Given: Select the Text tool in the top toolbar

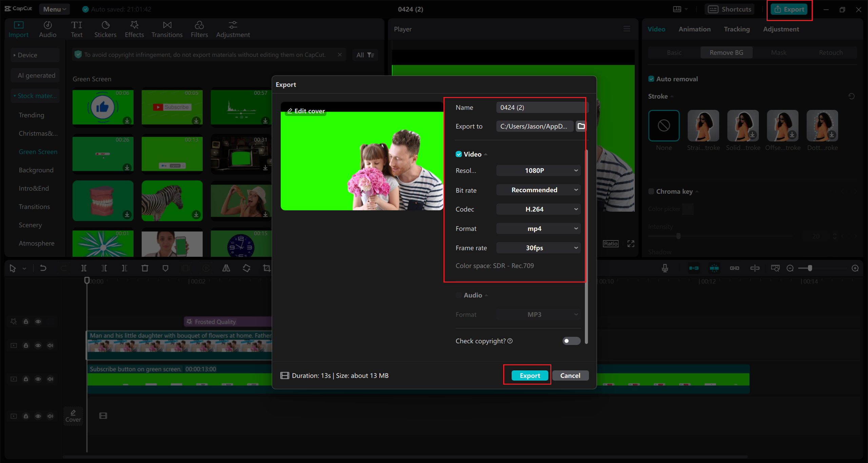Looking at the screenshot, I should click(x=77, y=28).
